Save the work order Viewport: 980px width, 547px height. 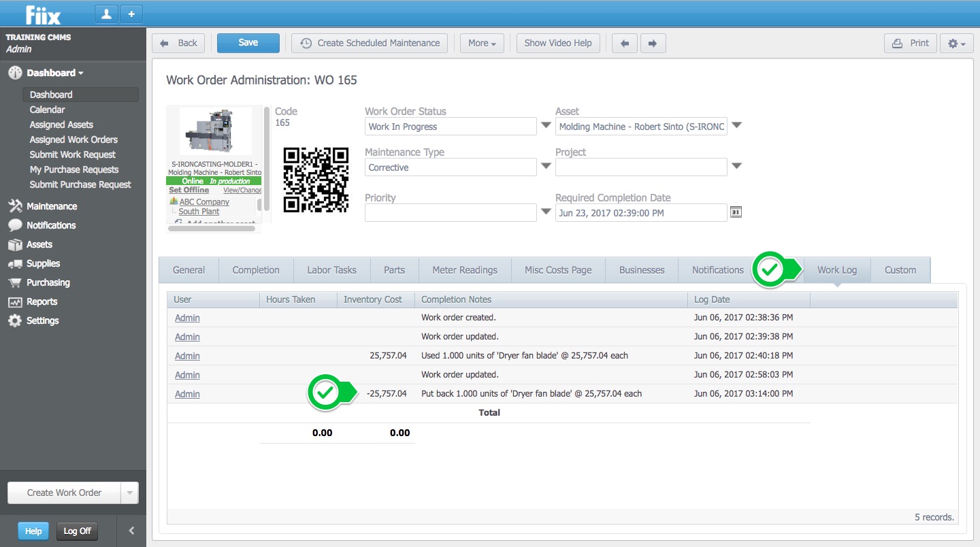click(248, 43)
